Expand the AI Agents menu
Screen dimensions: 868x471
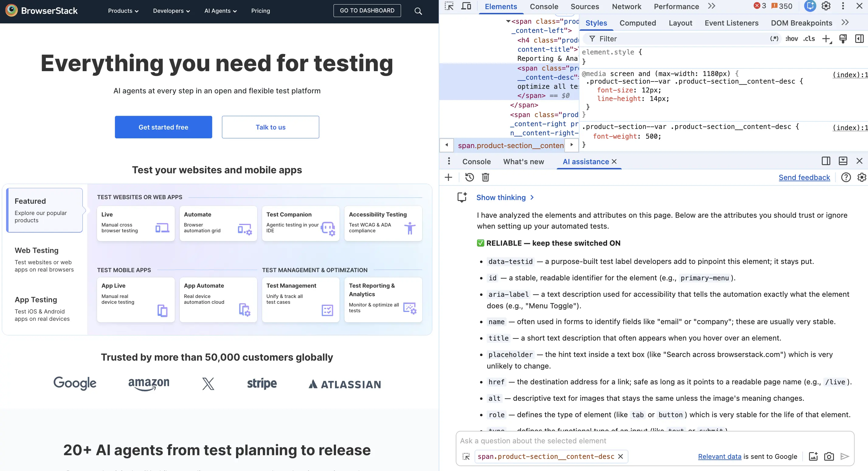coord(221,11)
